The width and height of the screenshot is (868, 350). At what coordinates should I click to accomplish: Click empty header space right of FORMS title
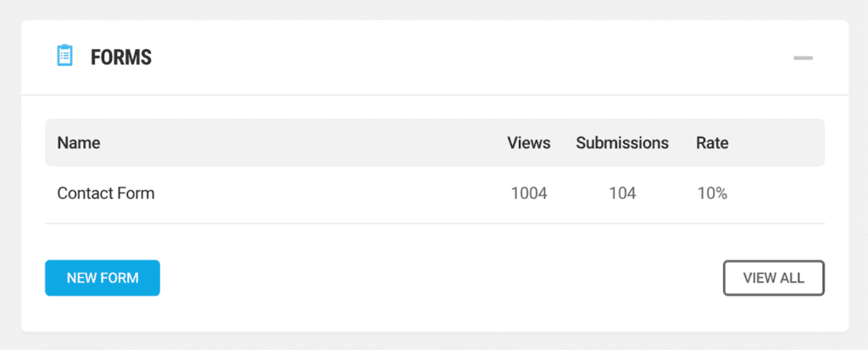point(466,58)
